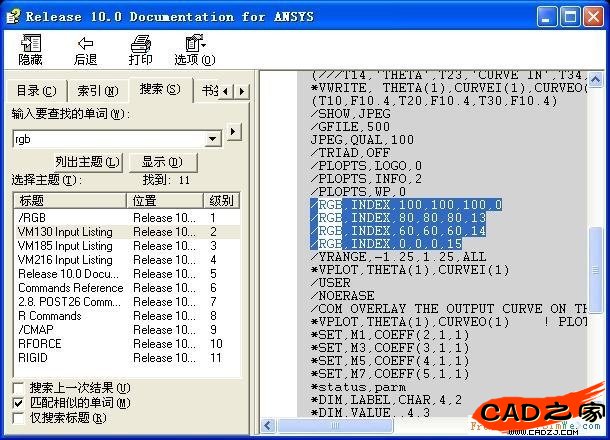Click the /YRANGE,-1.25,1.25,ALL line
610x440 pixels.
[398, 257]
